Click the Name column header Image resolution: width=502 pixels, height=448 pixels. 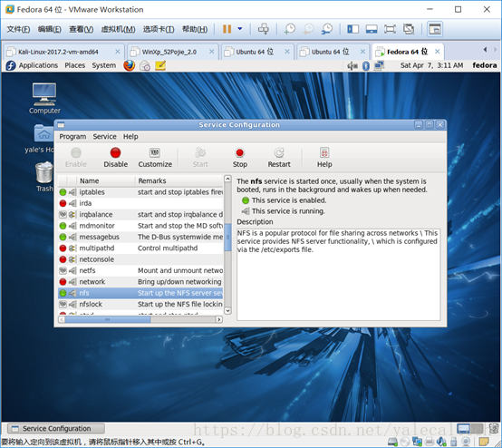(x=106, y=180)
